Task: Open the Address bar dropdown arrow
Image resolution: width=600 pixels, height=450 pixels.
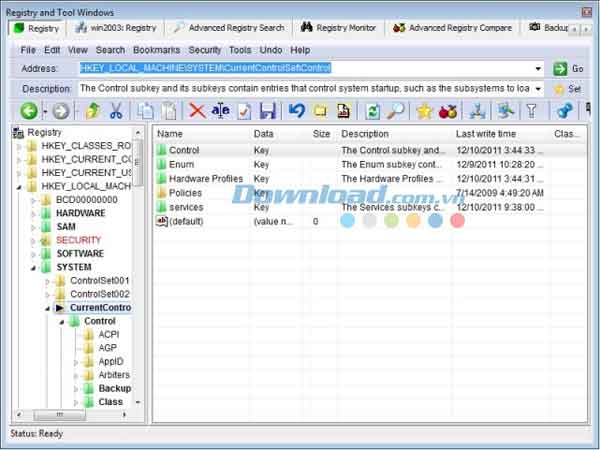Action: [538, 69]
